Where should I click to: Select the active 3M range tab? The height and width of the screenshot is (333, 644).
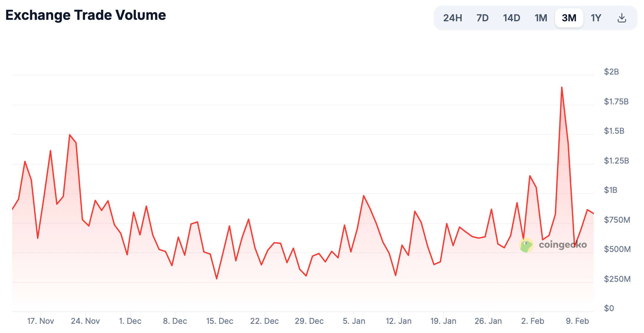pyautogui.click(x=569, y=18)
